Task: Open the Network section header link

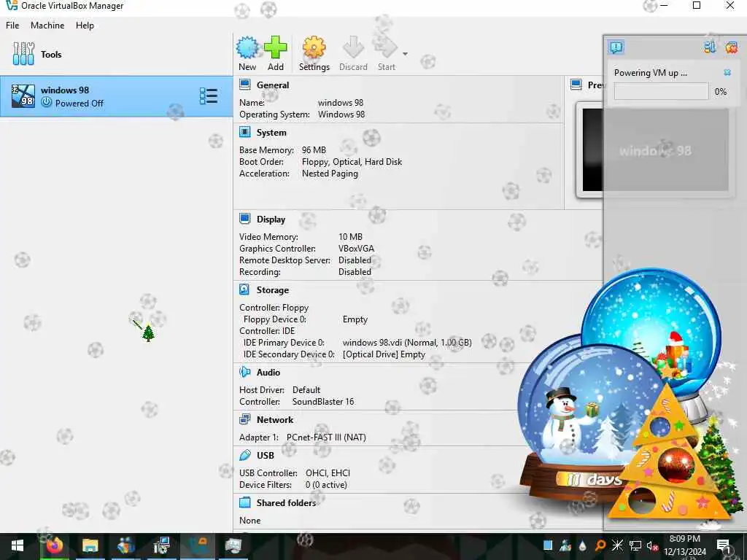Action: pos(275,419)
